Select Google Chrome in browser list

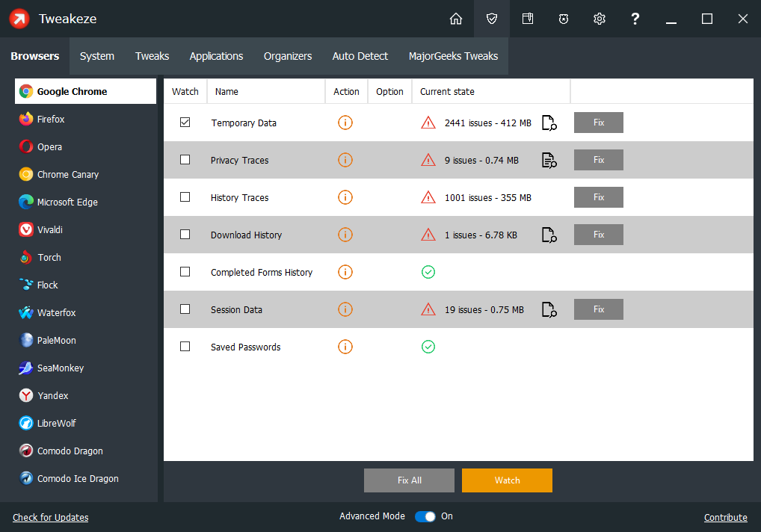coord(85,91)
